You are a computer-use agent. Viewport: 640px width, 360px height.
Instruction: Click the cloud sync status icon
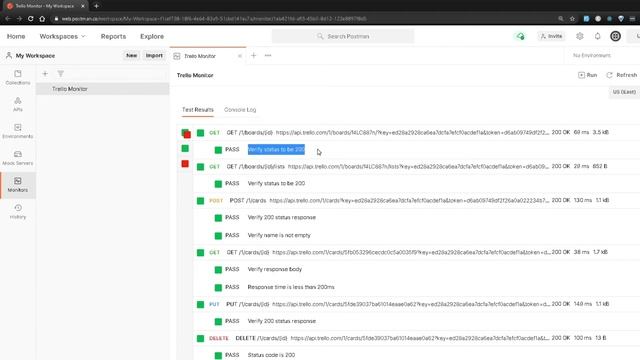click(x=520, y=36)
